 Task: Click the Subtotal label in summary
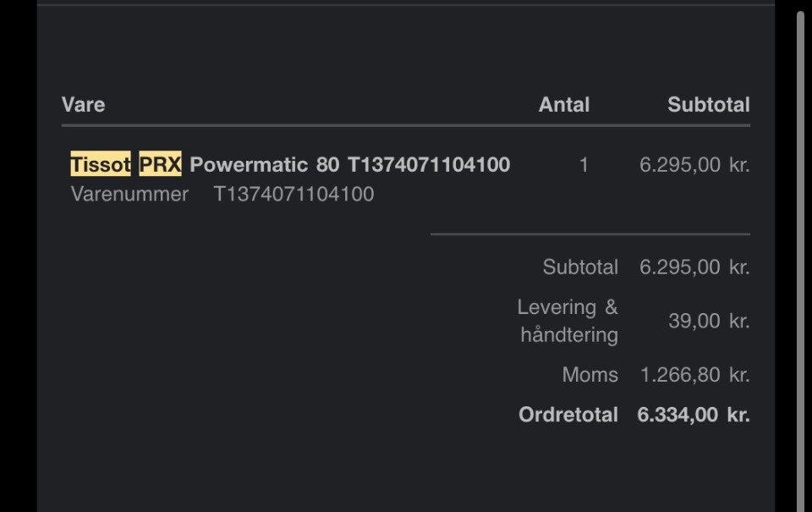(x=580, y=267)
